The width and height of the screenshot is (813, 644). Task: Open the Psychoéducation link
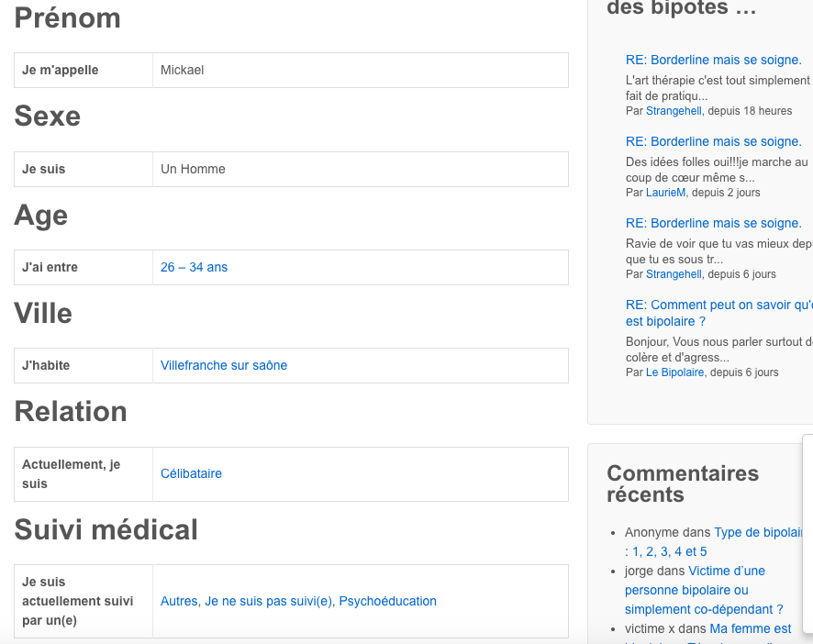(387, 601)
